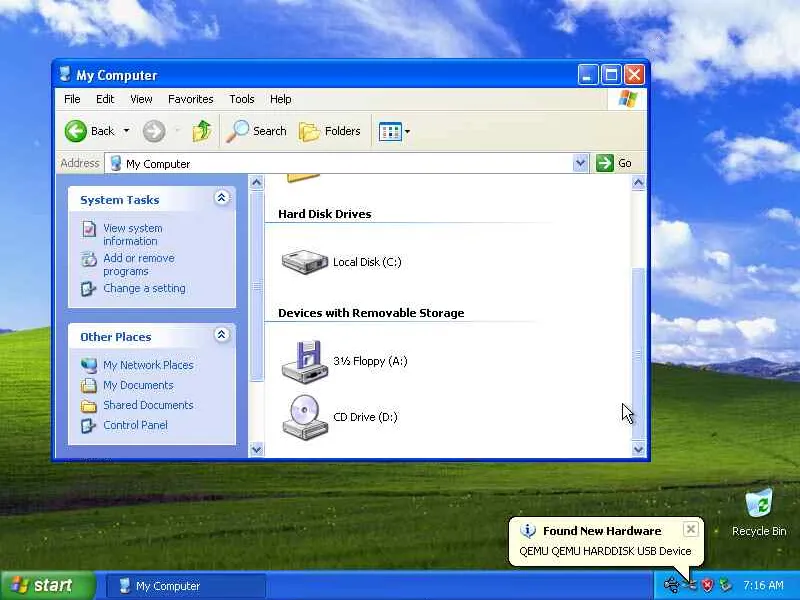Click Add or remove programs link

point(139,264)
